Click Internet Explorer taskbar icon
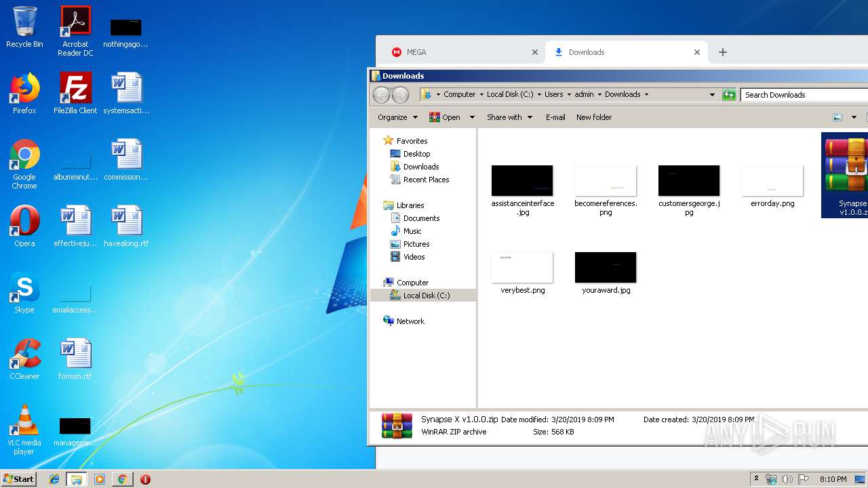The height and width of the screenshot is (488, 868). click(x=54, y=479)
